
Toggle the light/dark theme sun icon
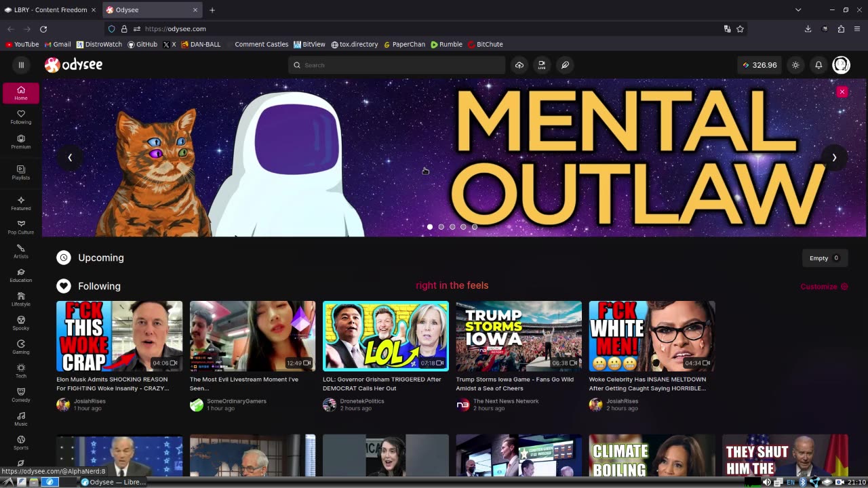coord(795,65)
